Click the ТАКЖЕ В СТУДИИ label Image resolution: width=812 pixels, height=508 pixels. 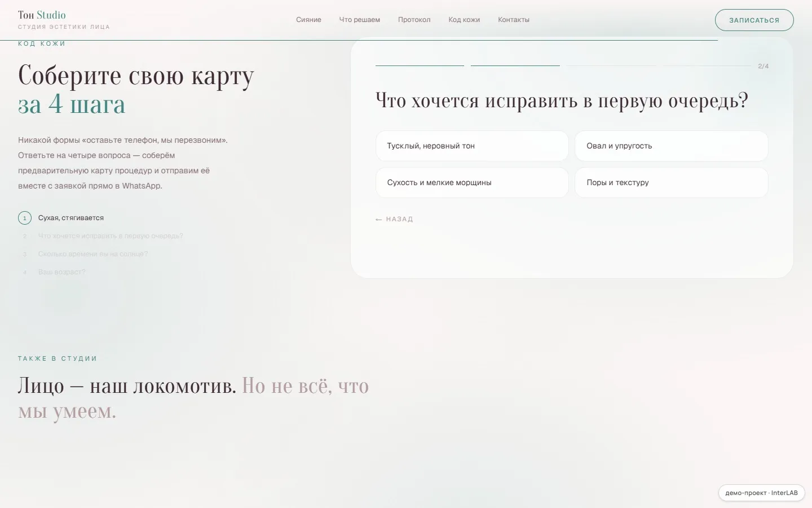pos(58,358)
